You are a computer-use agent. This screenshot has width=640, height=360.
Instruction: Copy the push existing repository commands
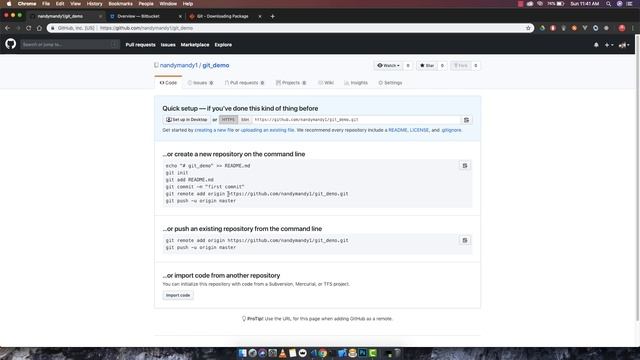(x=464, y=240)
